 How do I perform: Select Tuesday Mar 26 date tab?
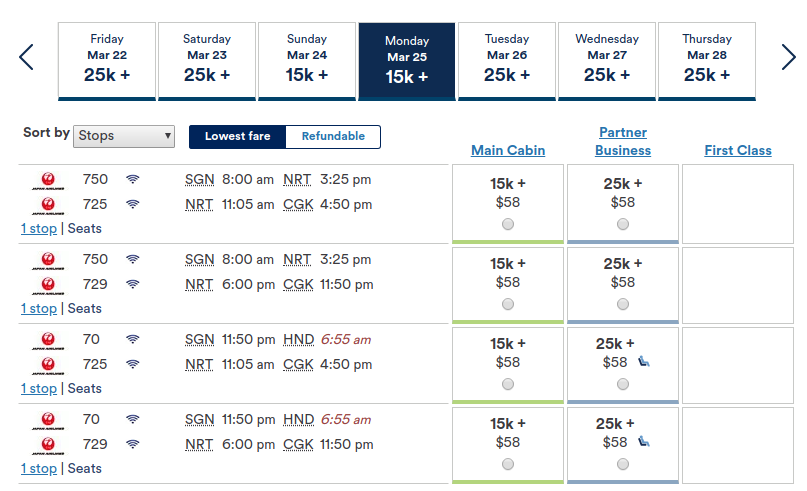(x=507, y=61)
